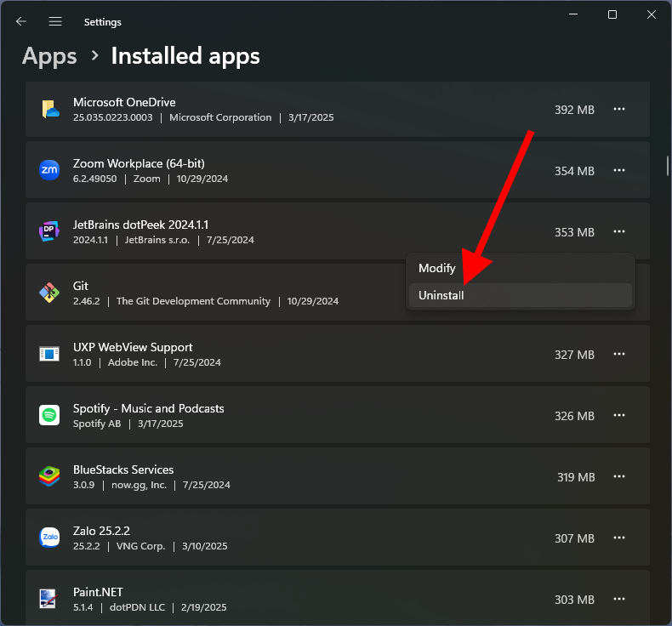The height and width of the screenshot is (626, 672).
Task: Click the Paint.NET app icon
Action: point(49,599)
